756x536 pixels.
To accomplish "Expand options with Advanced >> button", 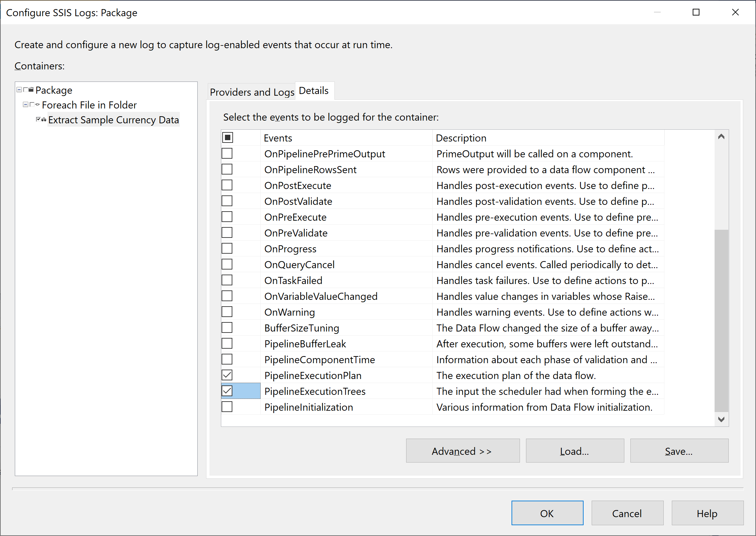I will [x=462, y=451].
